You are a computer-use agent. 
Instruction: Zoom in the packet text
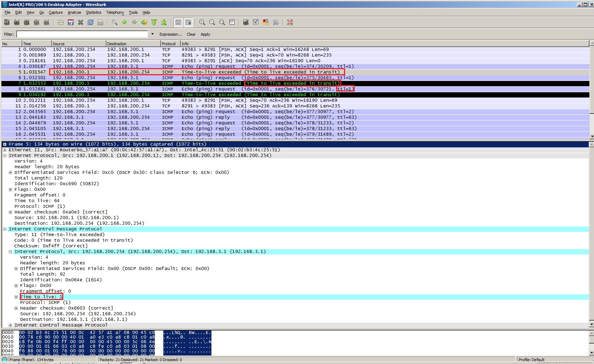tap(202, 22)
